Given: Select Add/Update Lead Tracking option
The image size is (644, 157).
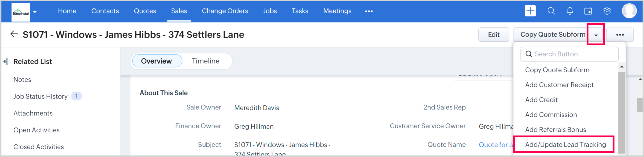Looking at the screenshot, I should [x=565, y=144].
